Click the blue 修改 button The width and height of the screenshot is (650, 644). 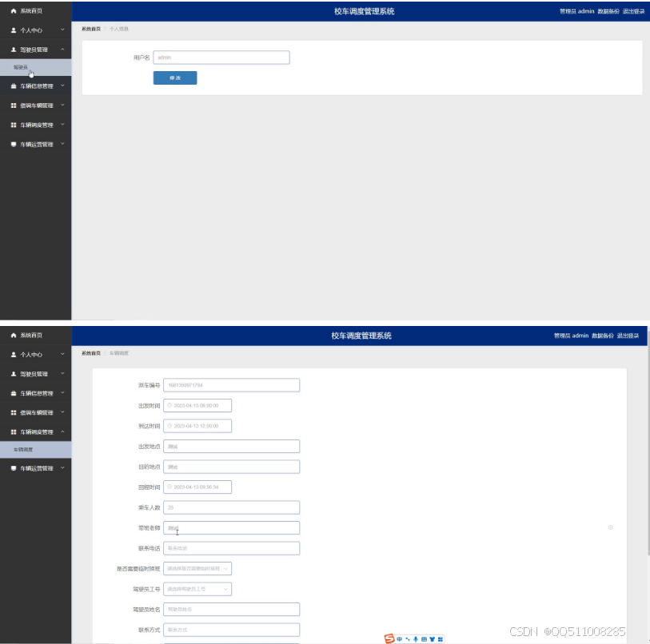click(x=175, y=78)
